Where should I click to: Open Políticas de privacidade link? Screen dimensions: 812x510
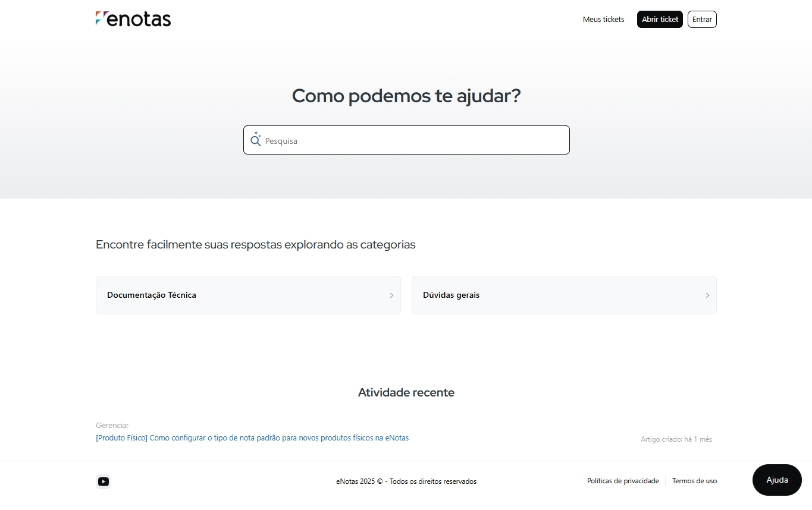pyautogui.click(x=623, y=481)
